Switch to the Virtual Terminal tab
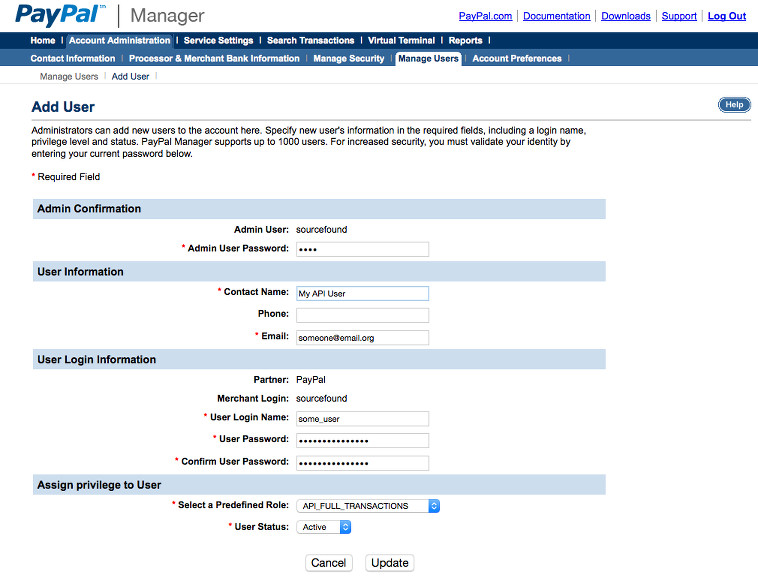 [x=402, y=41]
